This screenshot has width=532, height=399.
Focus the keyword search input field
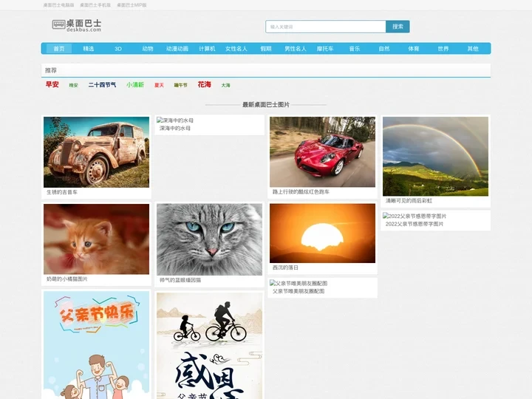point(326,27)
